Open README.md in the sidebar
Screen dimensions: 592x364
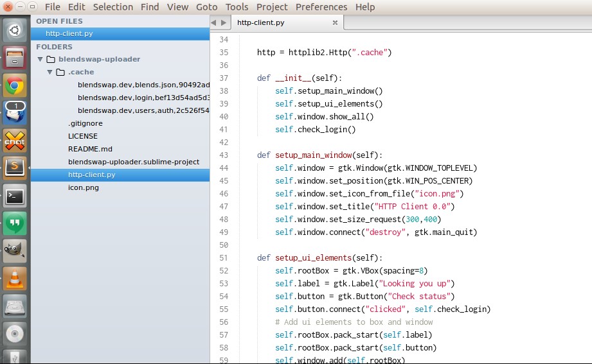[90, 149]
